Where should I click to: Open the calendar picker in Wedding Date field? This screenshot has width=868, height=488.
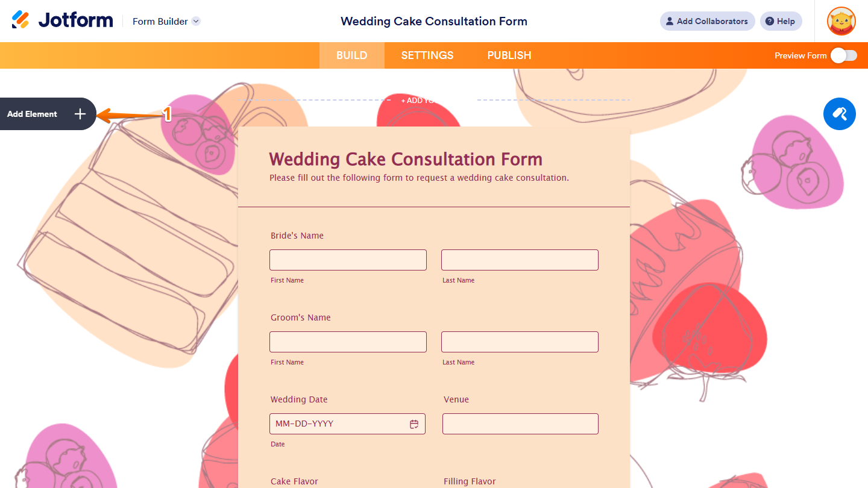[414, 424]
